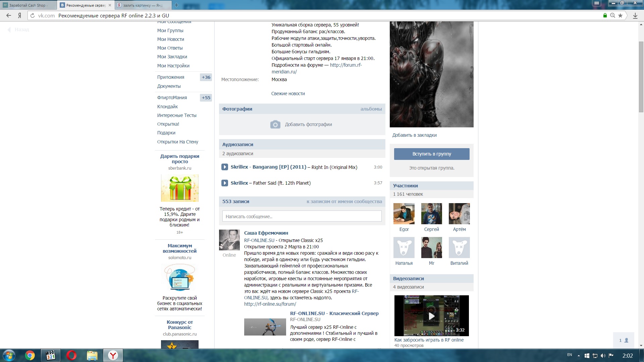Open 'Свежие новости' link

pyautogui.click(x=288, y=94)
